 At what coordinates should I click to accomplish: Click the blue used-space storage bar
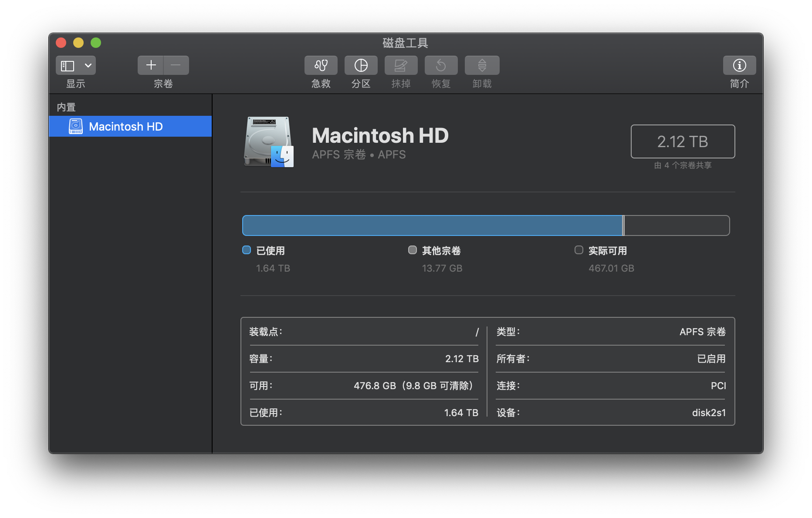[433, 225]
